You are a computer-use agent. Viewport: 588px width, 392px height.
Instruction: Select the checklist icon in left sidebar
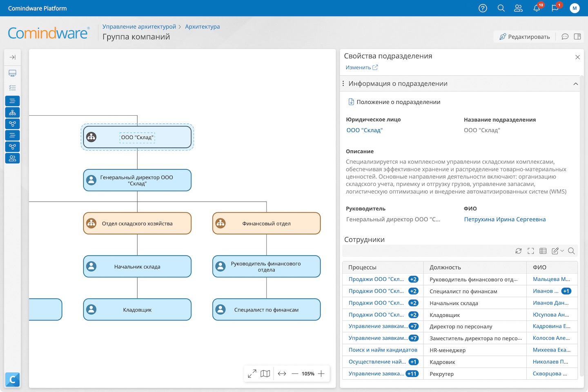(x=13, y=88)
